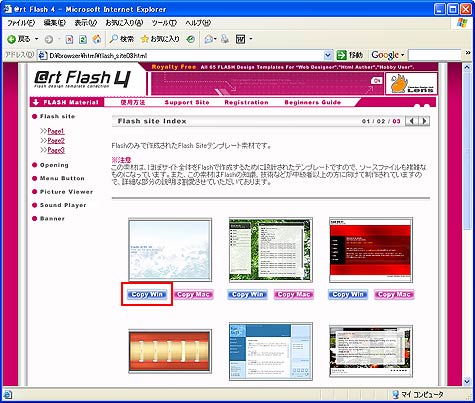Screen dimensions: 475x403
Task: Open the ヘルプ(H) menu
Action: click(x=198, y=23)
